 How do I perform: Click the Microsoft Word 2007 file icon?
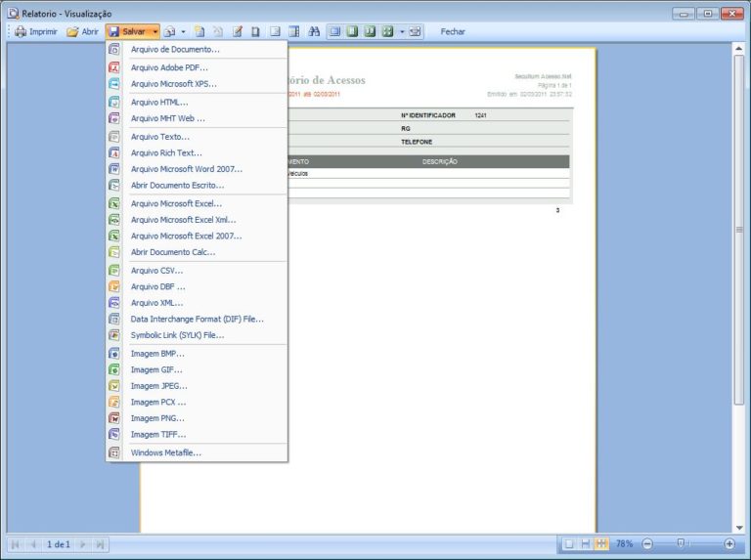[113, 169]
